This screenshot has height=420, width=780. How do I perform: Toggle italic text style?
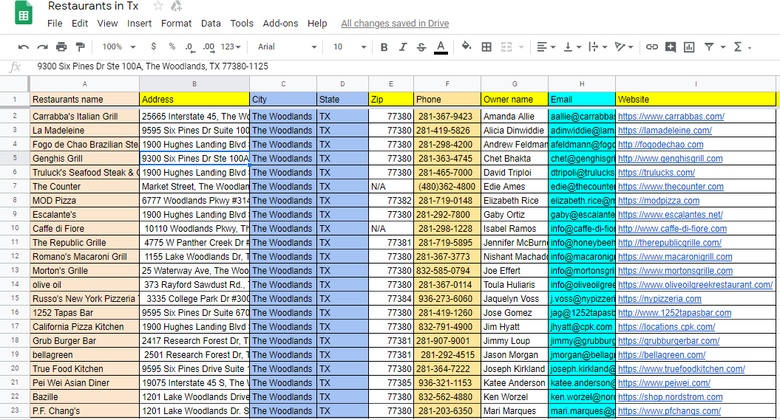[403, 47]
